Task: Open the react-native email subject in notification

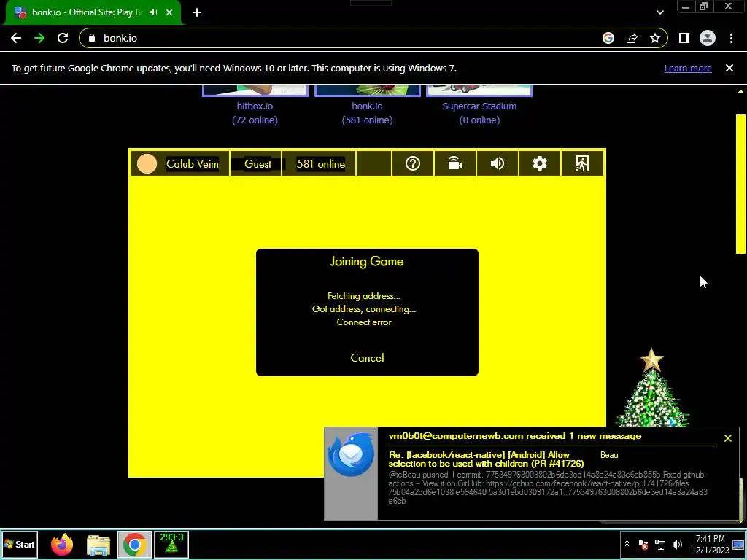Action: (x=486, y=459)
